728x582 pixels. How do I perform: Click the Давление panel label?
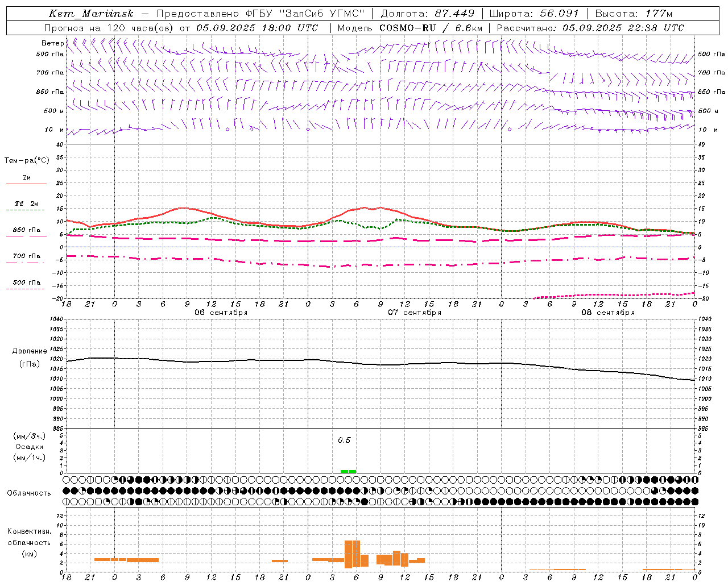[30, 351]
